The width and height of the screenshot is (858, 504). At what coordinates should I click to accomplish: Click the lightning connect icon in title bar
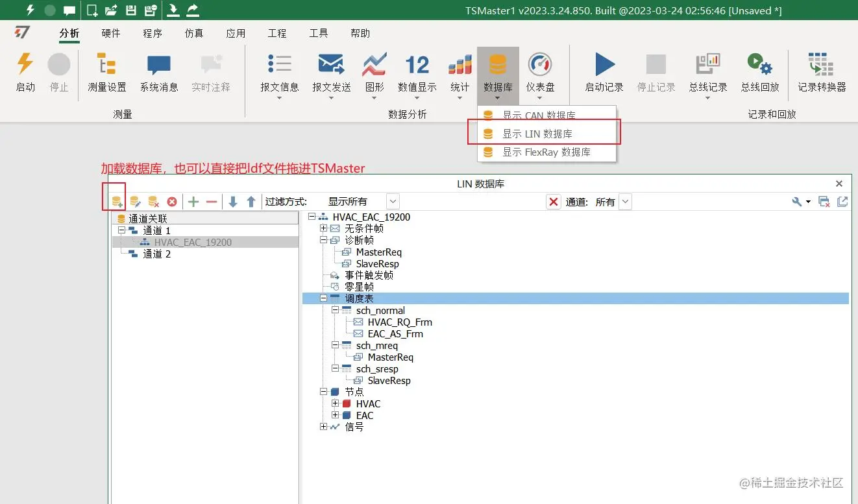click(31, 10)
